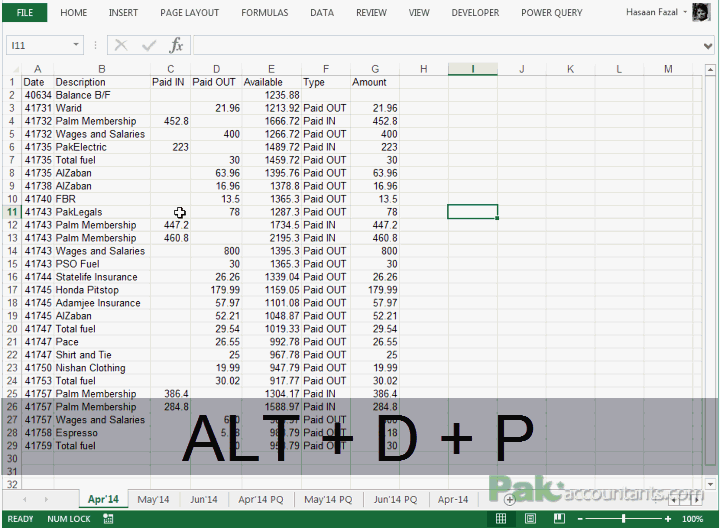The height and width of the screenshot is (528, 720).
Task: Click inside the Name Box showing I11
Action: point(38,45)
